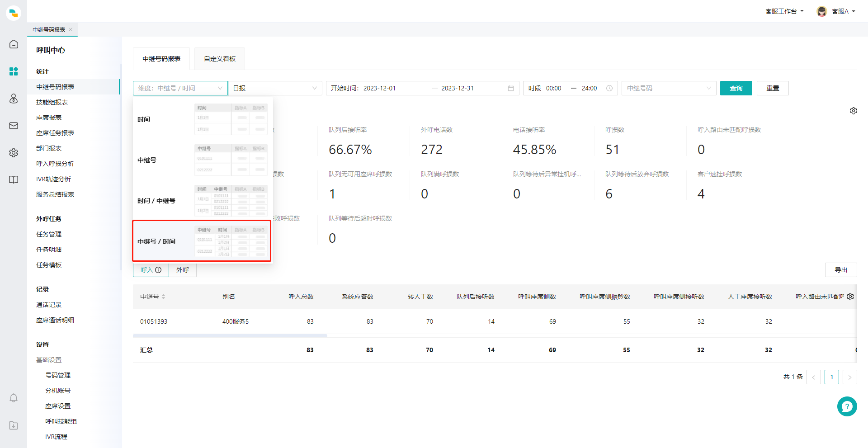
Task: Open the table column settings gear
Action: click(850, 297)
